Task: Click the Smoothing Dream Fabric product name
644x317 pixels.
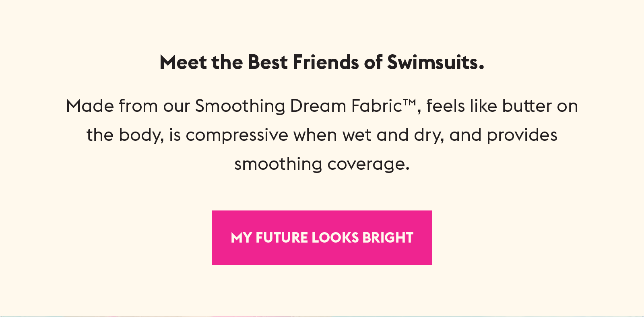Action: [x=299, y=106]
